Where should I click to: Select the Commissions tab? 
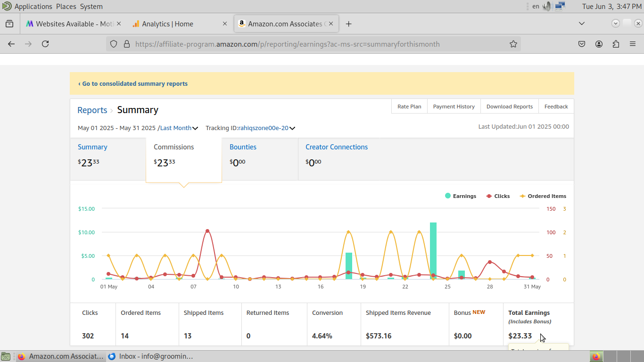point(184,159)
